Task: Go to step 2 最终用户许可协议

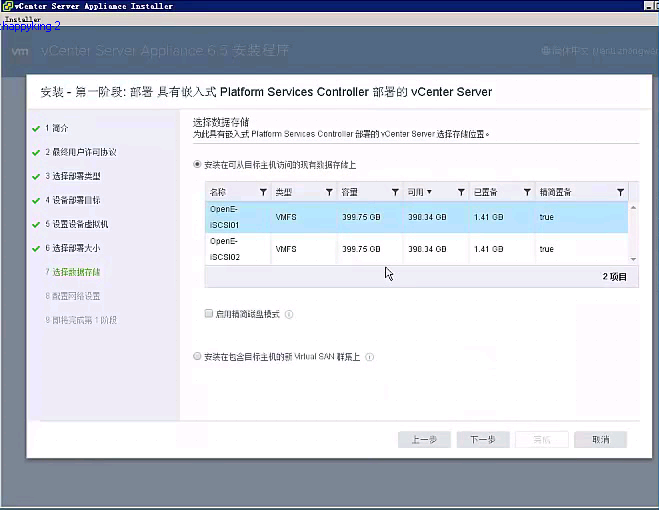Action: pos(81,152)
